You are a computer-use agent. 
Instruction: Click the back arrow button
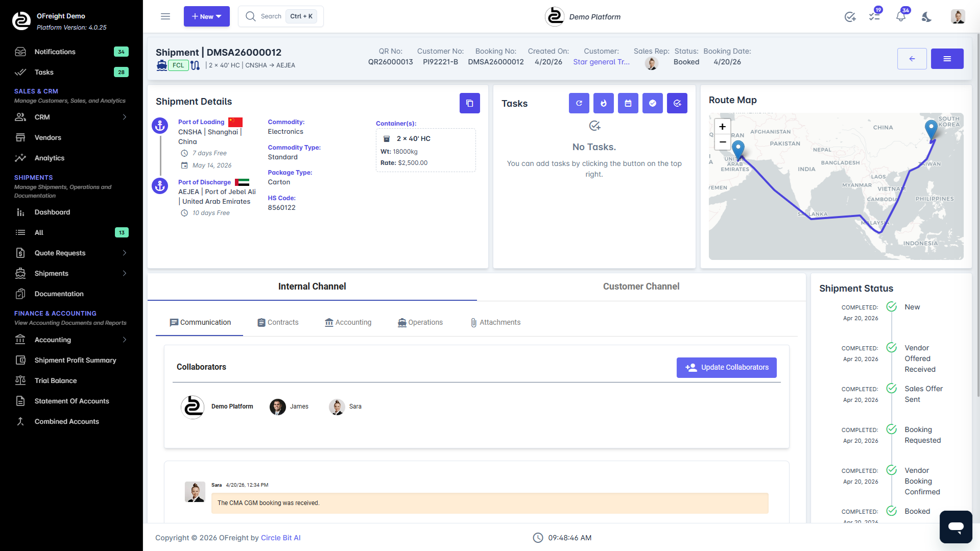912,59
